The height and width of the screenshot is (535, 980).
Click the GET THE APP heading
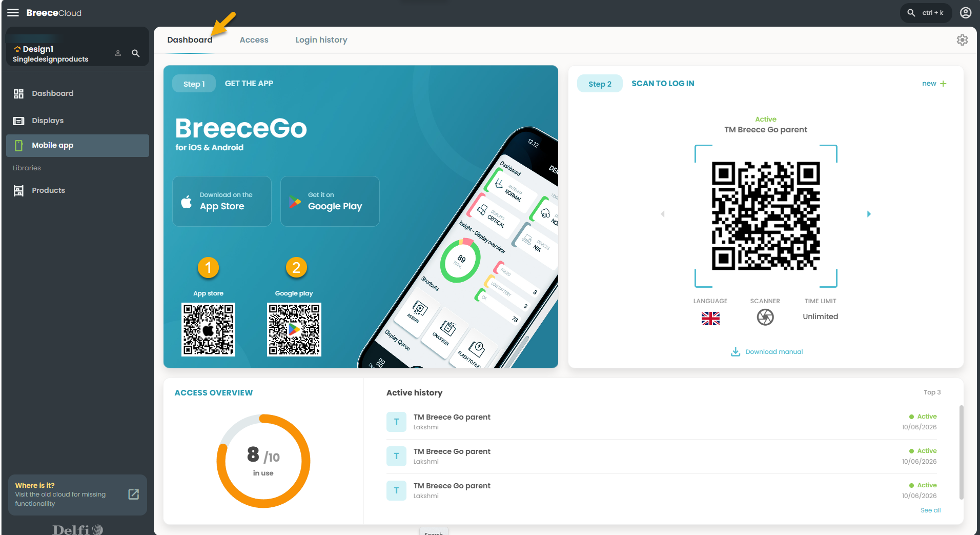pyautogui.click(x=249, y=84)
